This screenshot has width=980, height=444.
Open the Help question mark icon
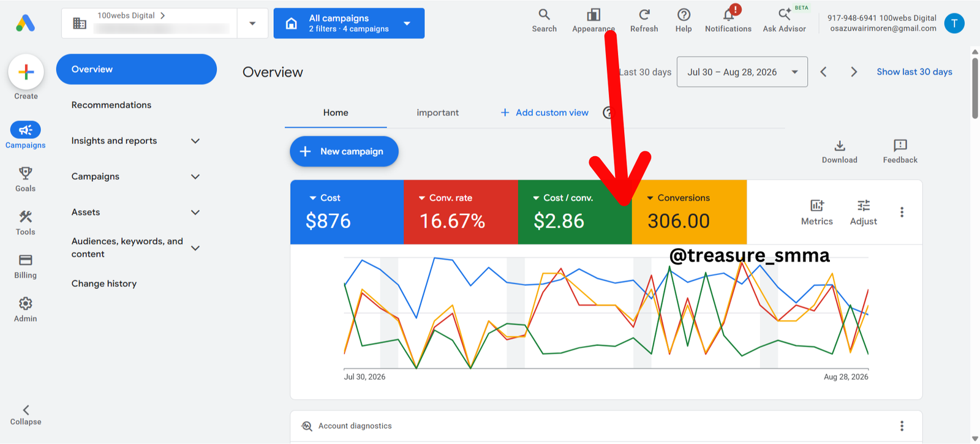pyautogui.click(x=684, y=15)
